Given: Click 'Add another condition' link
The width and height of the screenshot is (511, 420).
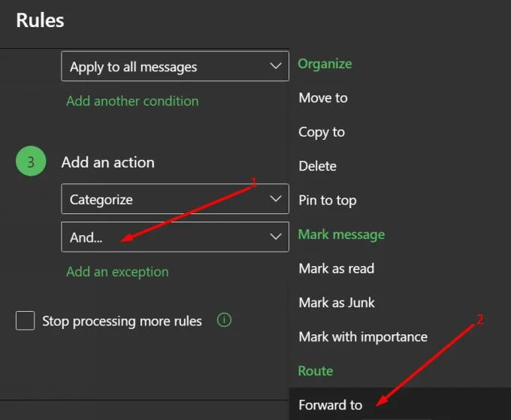Looking at the screenshot, I should [x=132, y=101].
